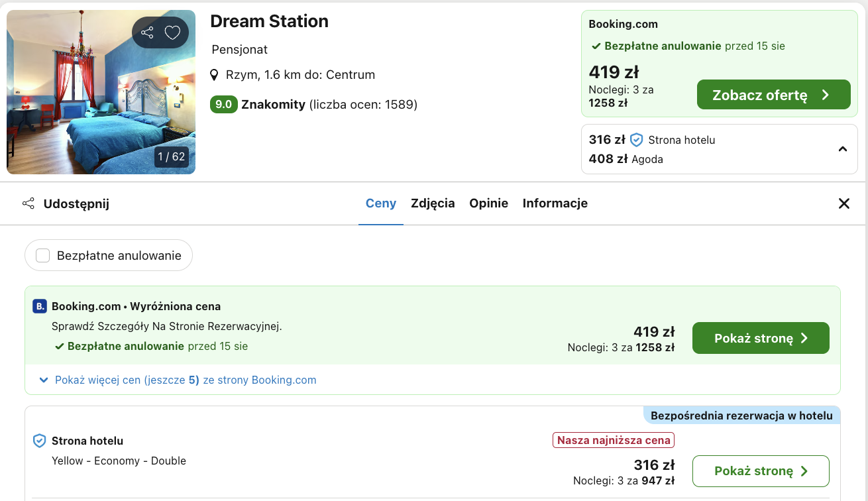Open the Dream Station hotel photo
Screen dimensions: 868x501
tap(101, 92)
